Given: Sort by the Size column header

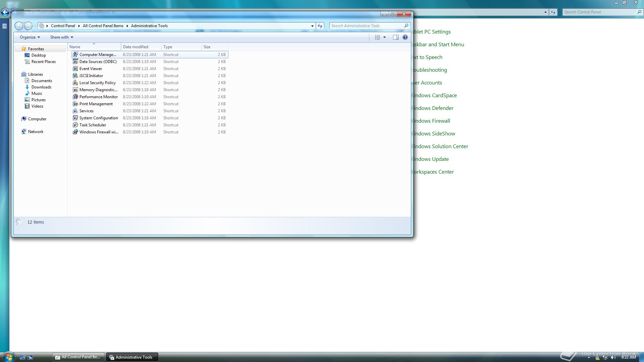Looking at the screenshot, I should [x=215, y=47].
